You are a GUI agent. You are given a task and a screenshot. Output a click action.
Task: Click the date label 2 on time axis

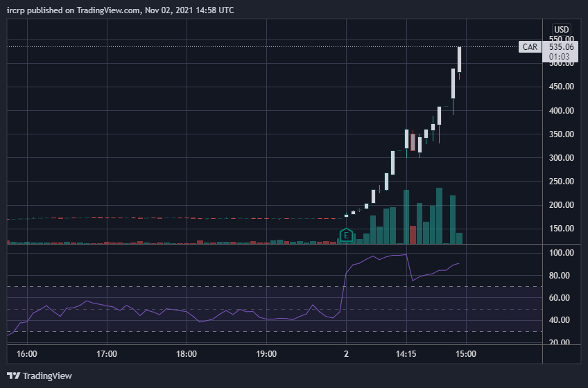tap(346, 354)
